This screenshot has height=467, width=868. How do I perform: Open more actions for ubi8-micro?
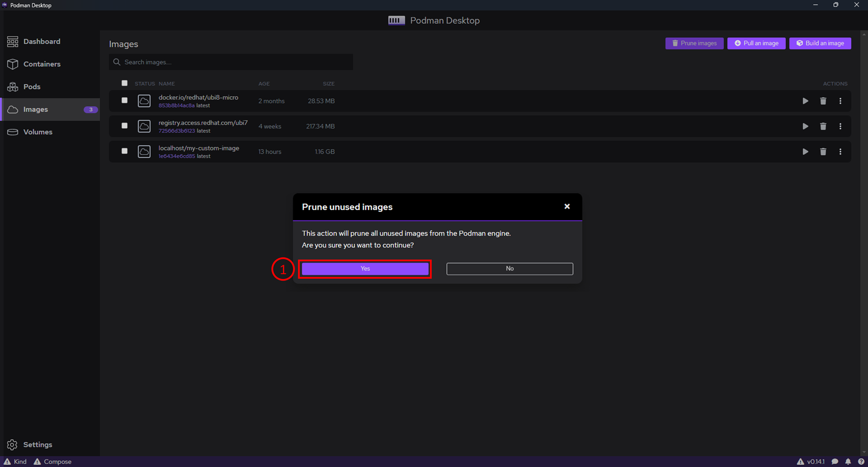tap(840, 101)
